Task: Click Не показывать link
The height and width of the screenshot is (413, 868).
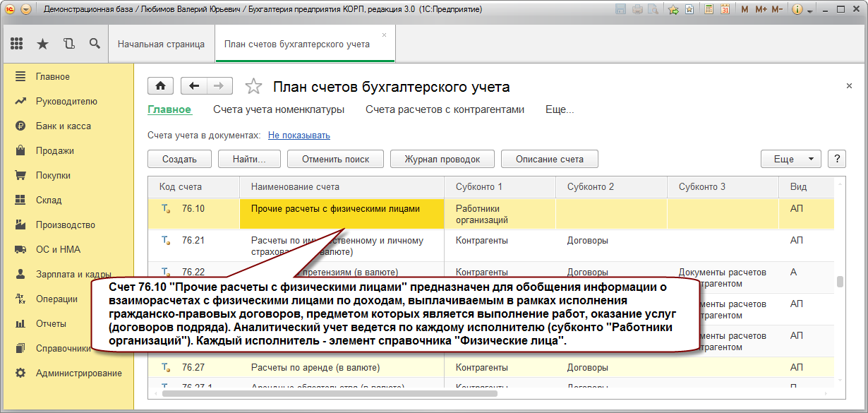Action: coord(299,135)
